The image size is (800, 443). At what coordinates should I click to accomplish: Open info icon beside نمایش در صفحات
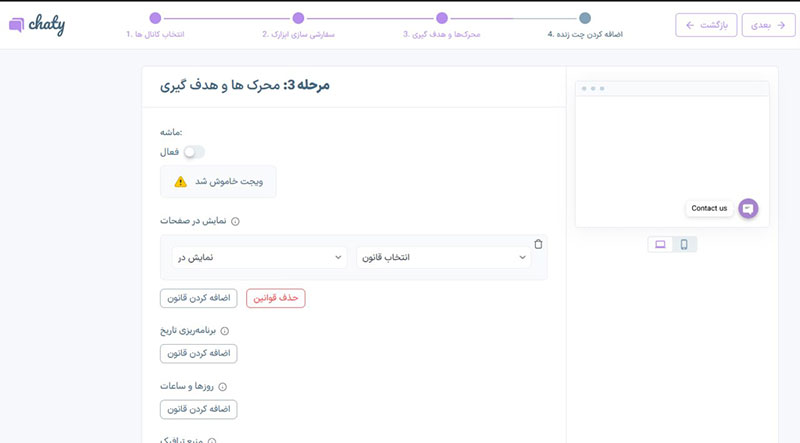(235, 221)
